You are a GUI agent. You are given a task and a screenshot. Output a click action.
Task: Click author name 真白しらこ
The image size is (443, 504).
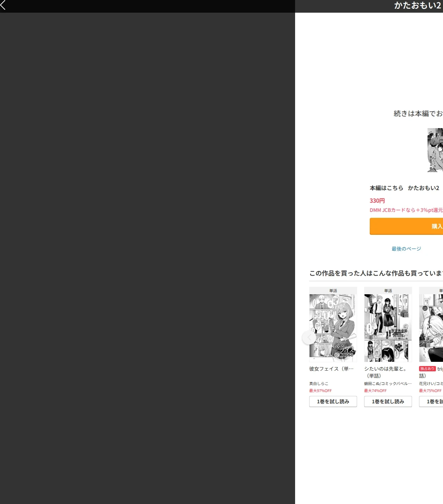(x=319, y=383)
